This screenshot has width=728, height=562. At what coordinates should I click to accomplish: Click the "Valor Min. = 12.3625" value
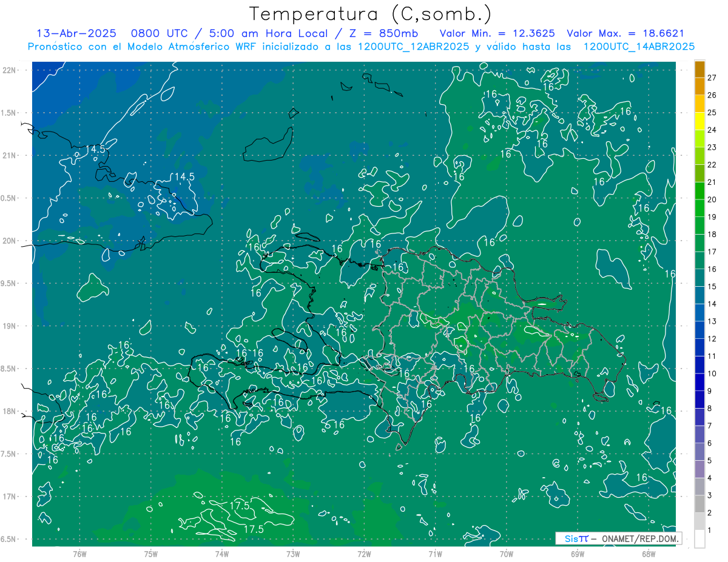(x=497, y=33)
